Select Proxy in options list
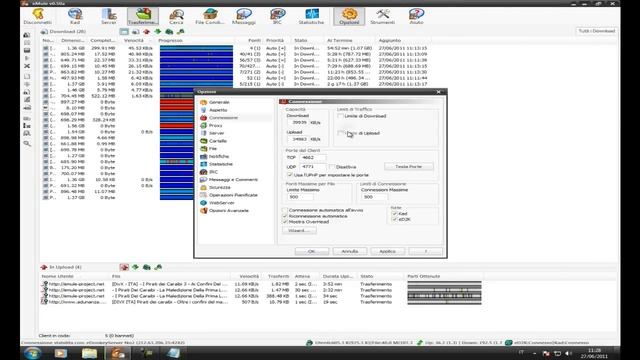The image size is (640, 360). point(216,125)
